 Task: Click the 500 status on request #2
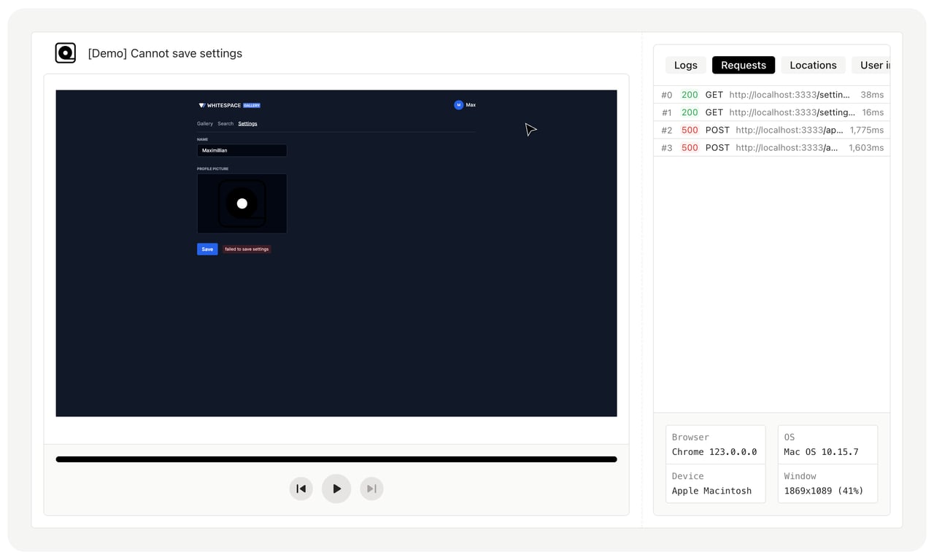coord(690,130)
